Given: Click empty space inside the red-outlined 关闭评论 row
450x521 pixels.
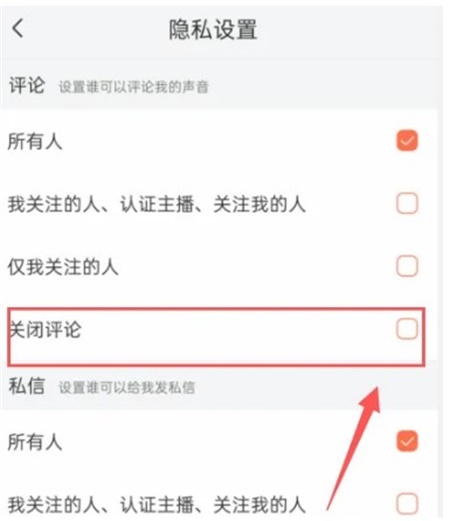Looking at the screenshot, I should coord(233,337).
